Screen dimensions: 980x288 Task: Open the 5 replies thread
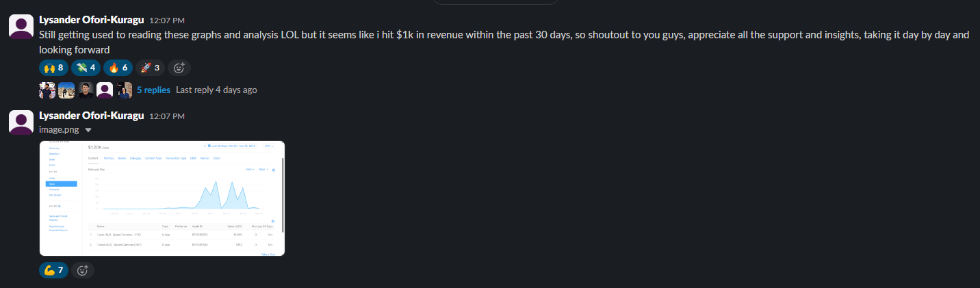click(x=153, y=90)
